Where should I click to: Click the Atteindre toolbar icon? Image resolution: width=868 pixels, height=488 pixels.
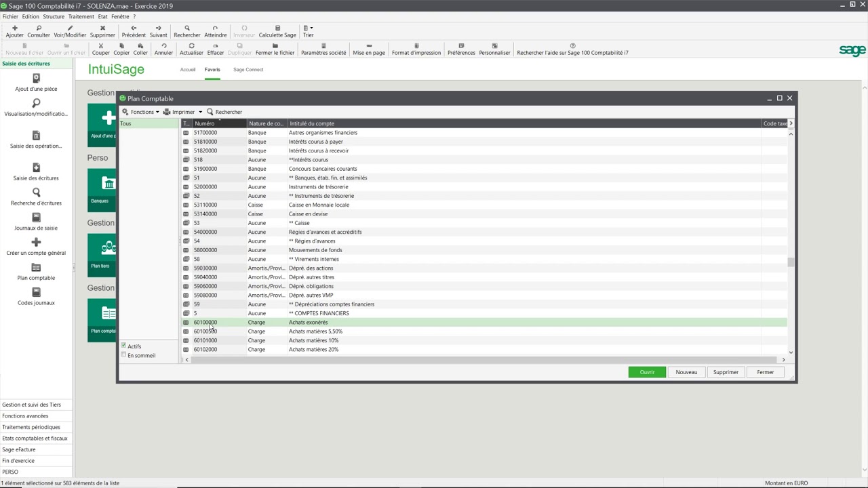click(x=215, y=32)
